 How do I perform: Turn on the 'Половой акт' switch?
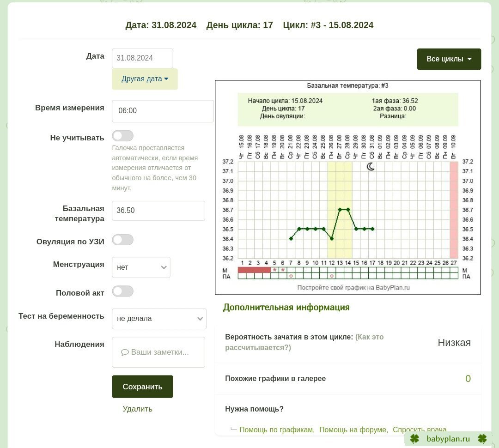[122, 291]
